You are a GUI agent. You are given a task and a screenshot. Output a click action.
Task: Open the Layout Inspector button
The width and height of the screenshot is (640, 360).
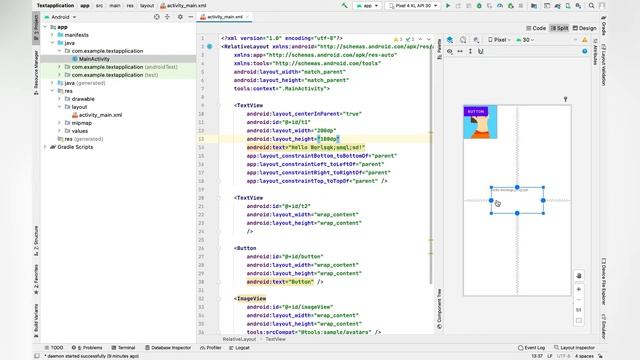point(574,348)
